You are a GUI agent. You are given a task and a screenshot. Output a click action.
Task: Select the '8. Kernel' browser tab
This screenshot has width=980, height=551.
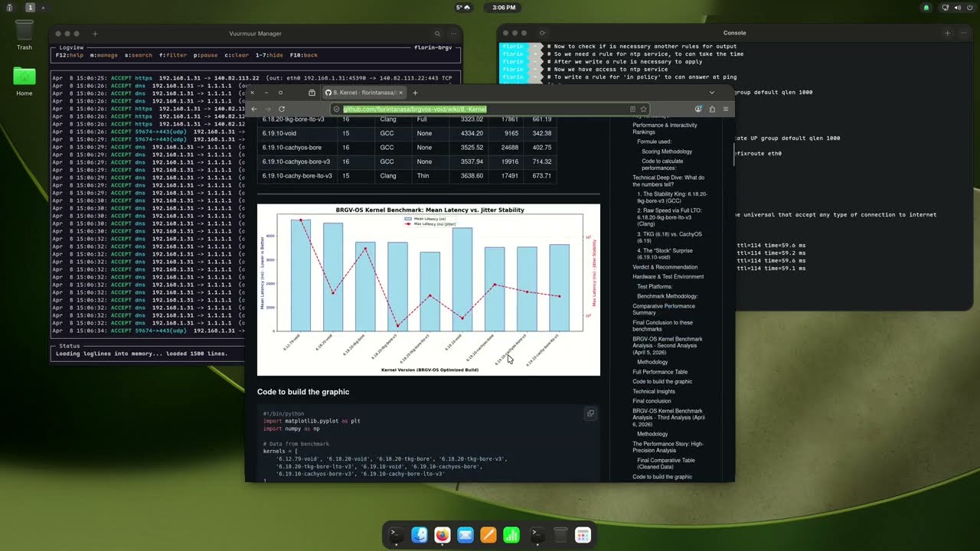(364, 93)
